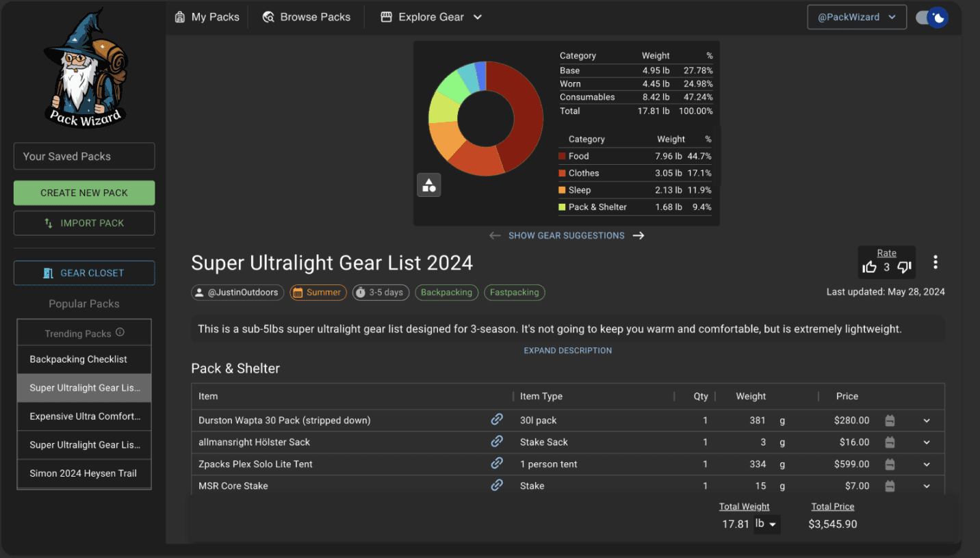This screenshot has height=558, width=980.
Task: Click the chart shapes toggle icon
Action: [x=429, y=185]
